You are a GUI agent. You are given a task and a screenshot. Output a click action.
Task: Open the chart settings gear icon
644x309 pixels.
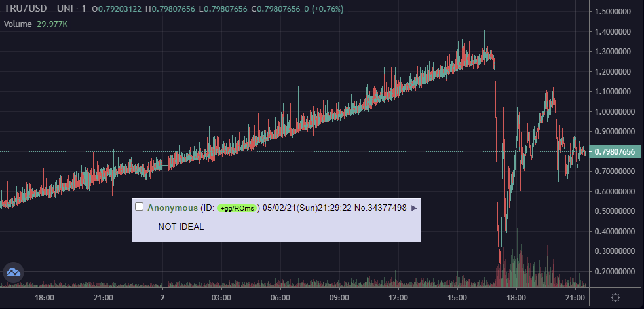615,297
